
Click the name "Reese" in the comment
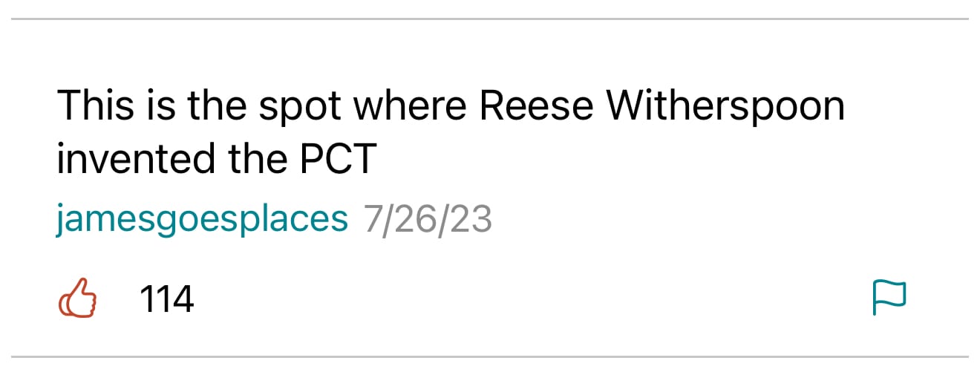pyautogui.click(x=536, y=107)
